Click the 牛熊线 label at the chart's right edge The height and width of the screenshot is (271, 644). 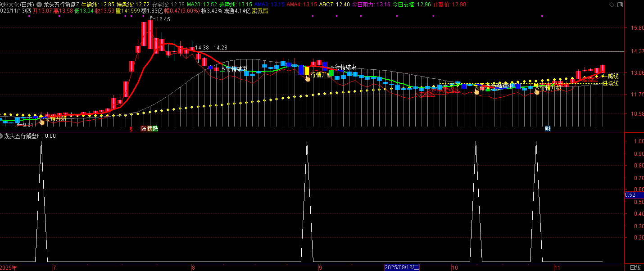(x=611, y=77)
